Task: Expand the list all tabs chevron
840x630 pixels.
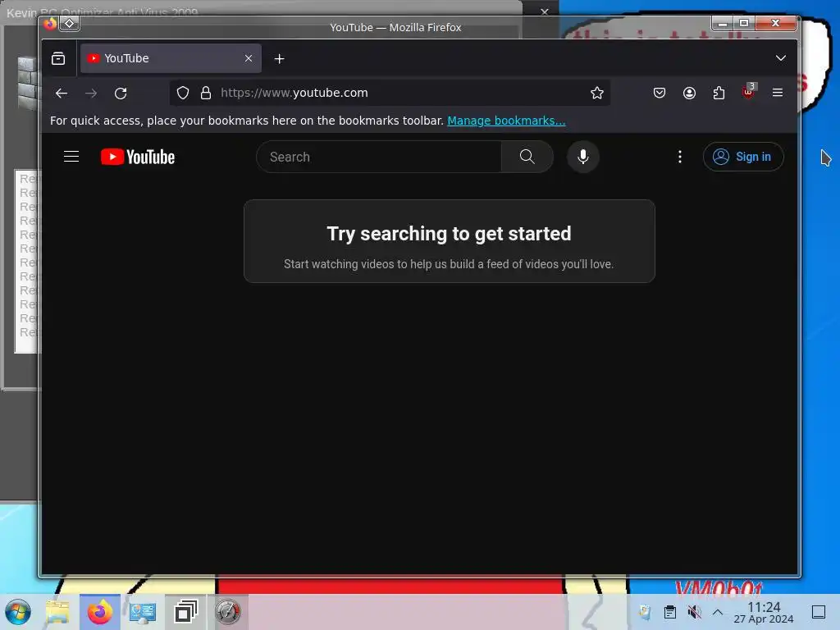Action: coord(781,58)
